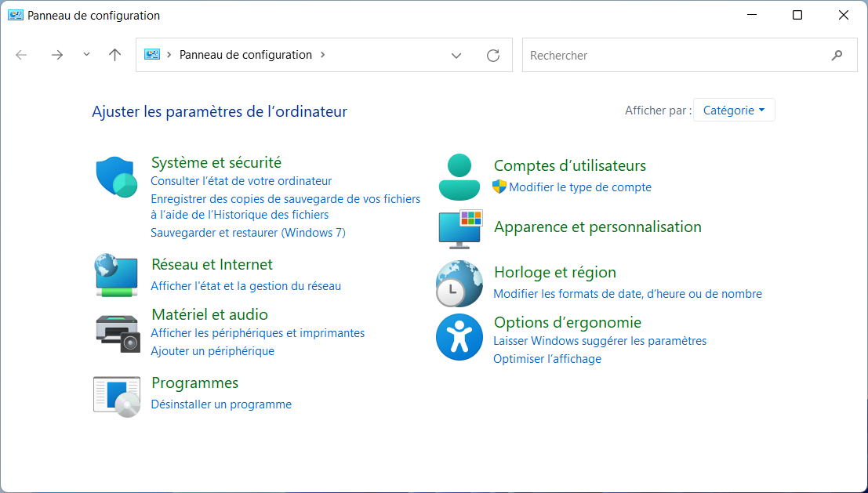Screen dimensions: 868x493
Task: Open the Apparence et personnalisation monitor icon
Action: click(460, 229)
